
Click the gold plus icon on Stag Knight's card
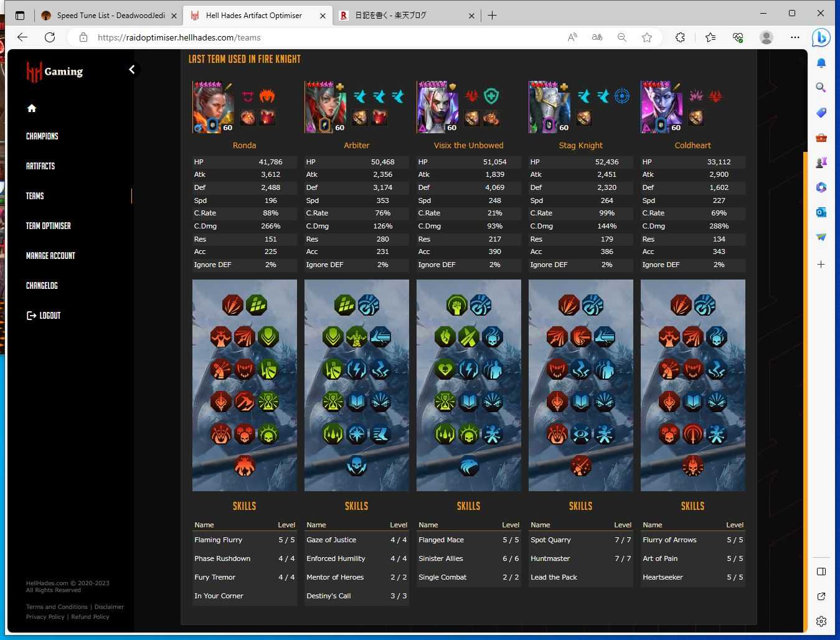pyautogui.click(x=564, y=87)
